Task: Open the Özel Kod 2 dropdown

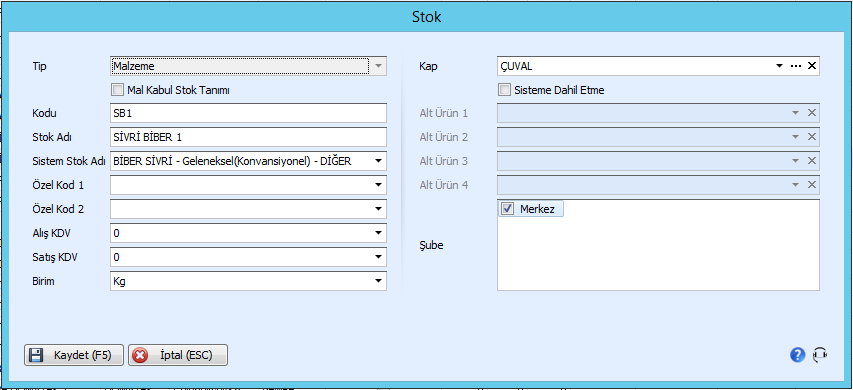Action: [x=379, y=209]
